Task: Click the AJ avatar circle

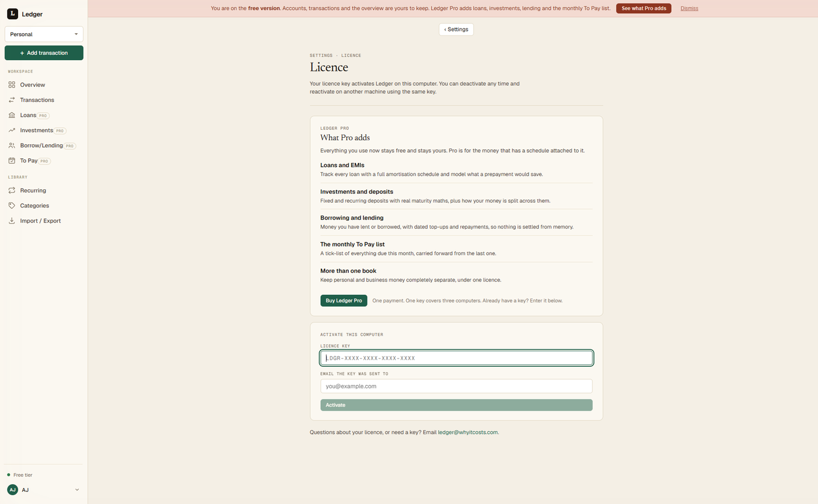Action: 12,490
